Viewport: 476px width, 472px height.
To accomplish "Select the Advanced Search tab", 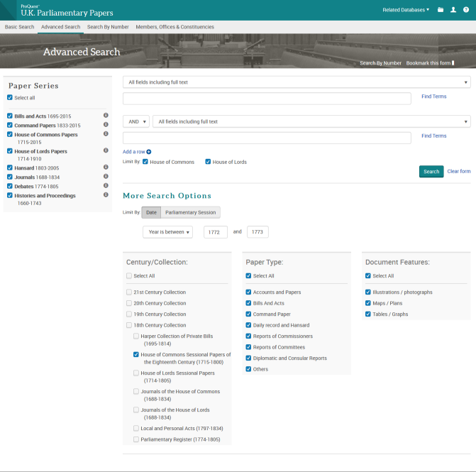I will click(61, 27).
